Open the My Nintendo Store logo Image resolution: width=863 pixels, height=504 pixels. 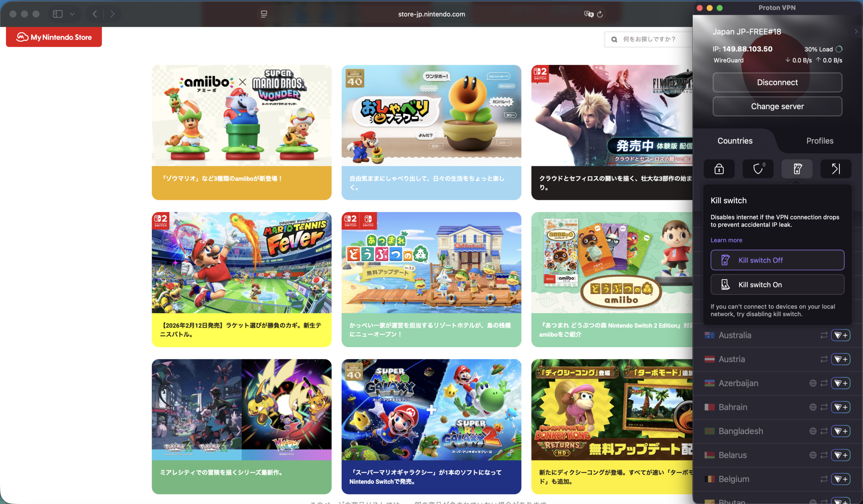tap(54, 37)
